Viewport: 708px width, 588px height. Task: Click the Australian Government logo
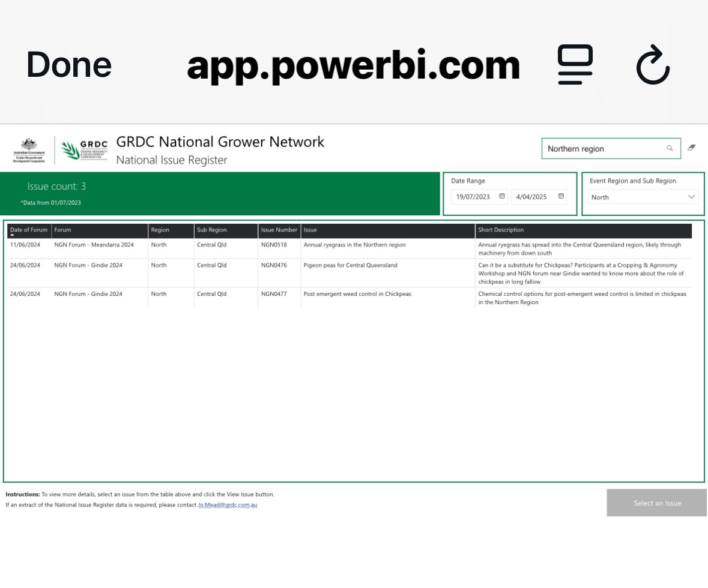(29, 150)
